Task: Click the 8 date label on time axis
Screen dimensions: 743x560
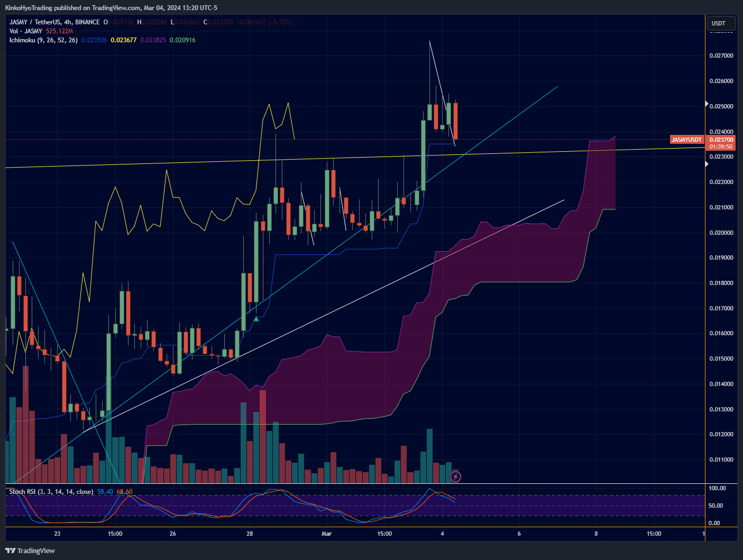Action: [x=596, y=534]
